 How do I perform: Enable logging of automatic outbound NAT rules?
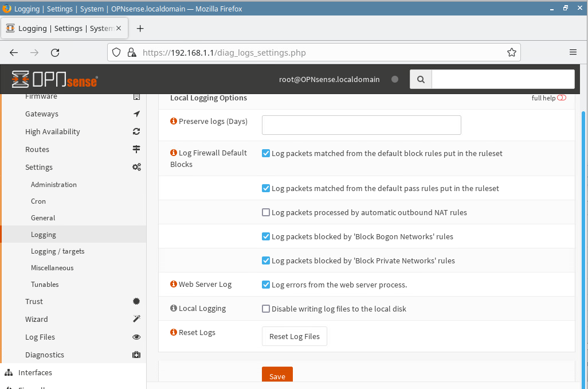266,212
